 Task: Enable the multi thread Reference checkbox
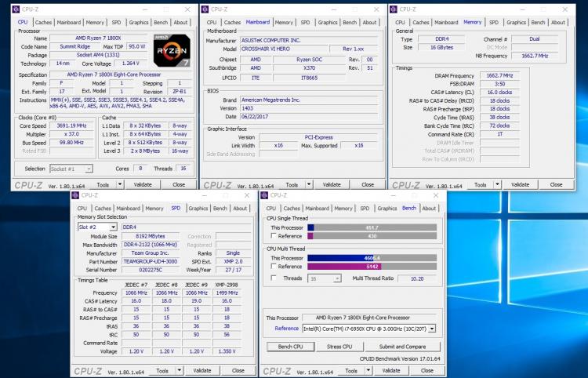coord(274,267)
